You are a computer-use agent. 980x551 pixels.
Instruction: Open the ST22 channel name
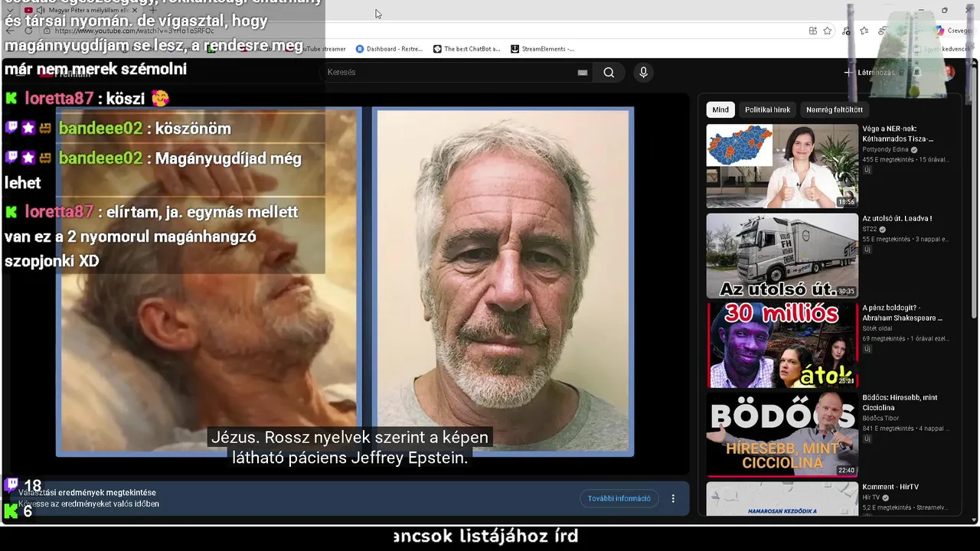[x=870, y=230]
